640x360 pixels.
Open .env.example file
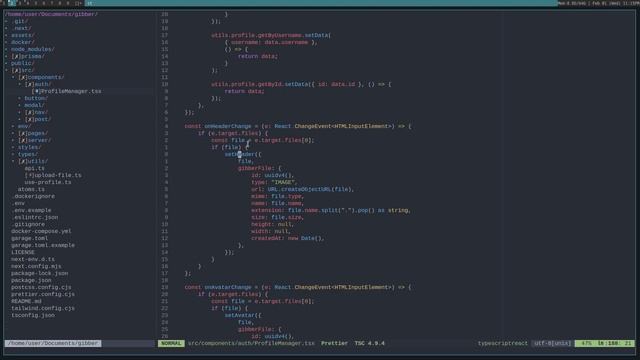pyautogui.click(x=31, y=210)
